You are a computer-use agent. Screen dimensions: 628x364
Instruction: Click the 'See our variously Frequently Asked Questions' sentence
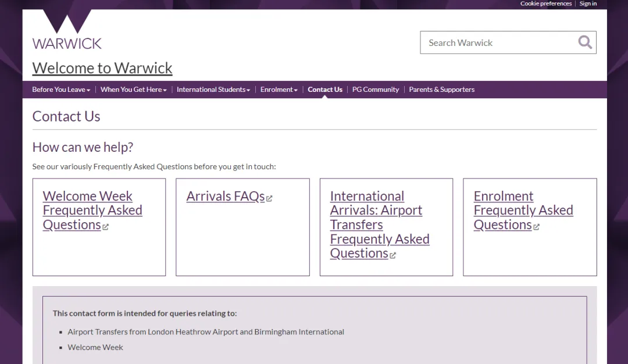point(154,166)
